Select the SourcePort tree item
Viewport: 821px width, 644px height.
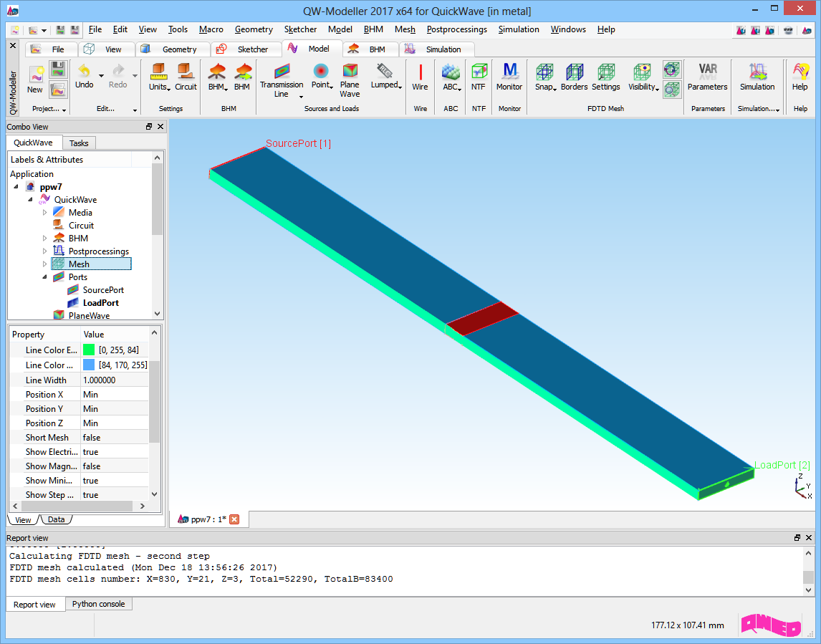point(103,290)
